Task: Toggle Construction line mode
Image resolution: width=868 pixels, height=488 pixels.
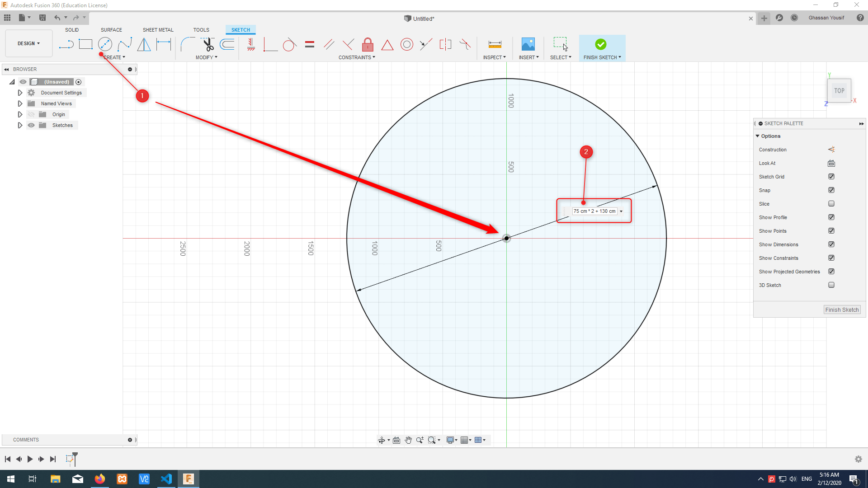Action: pyautogui.click(x=831, y=150)
